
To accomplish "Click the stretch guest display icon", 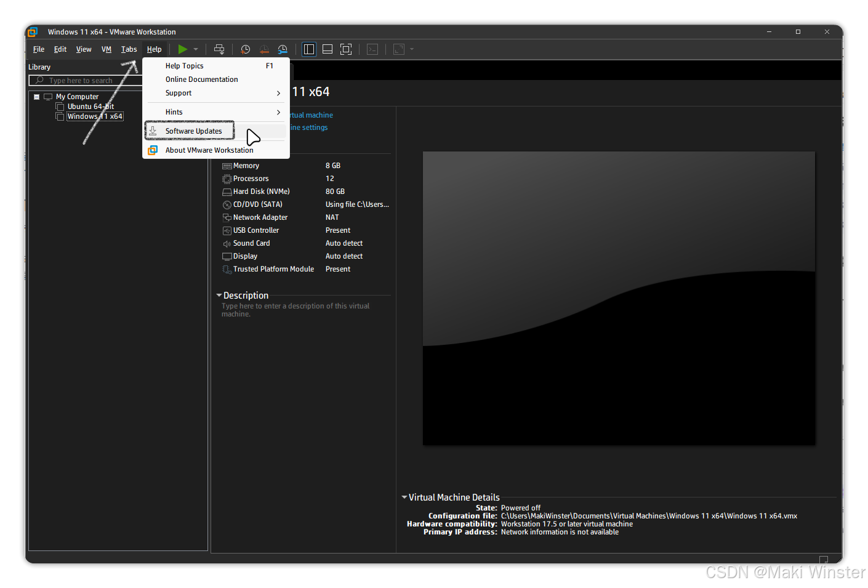I will click(399, 49).
